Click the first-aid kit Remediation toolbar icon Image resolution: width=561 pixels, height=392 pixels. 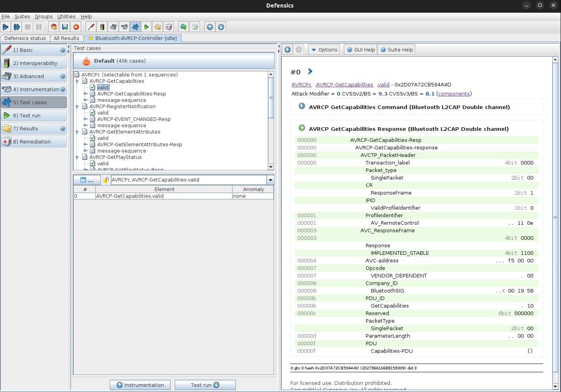pos(169,27)
